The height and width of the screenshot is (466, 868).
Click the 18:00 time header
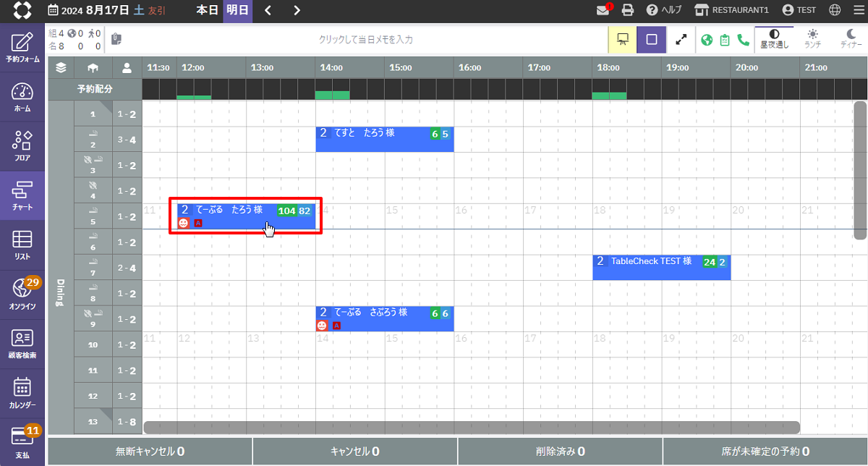(x=608, y=68)
